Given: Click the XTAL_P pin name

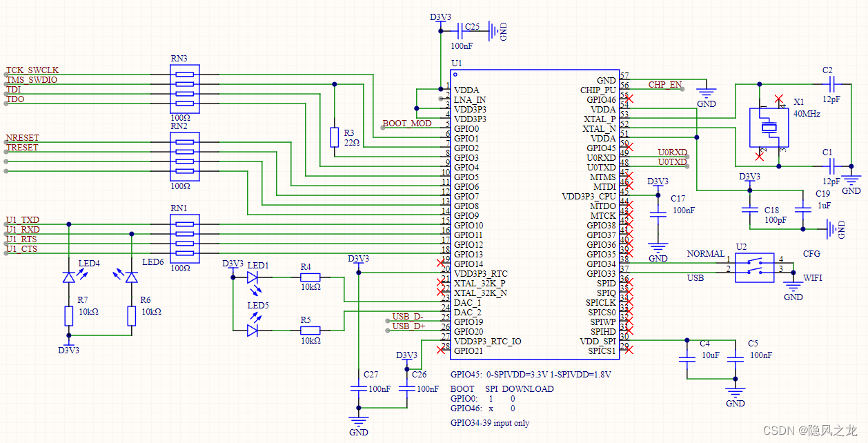Looking at the screenshot, I should [x=600, y=119].
